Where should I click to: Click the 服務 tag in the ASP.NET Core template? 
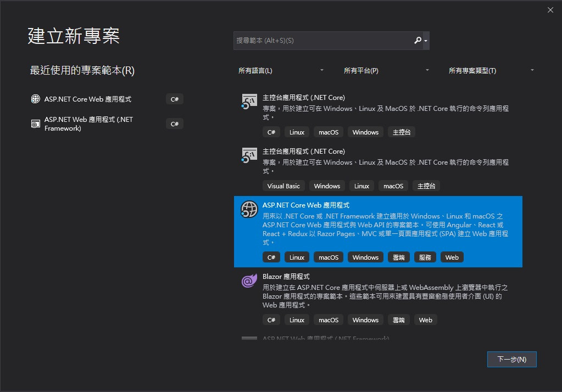425,257
